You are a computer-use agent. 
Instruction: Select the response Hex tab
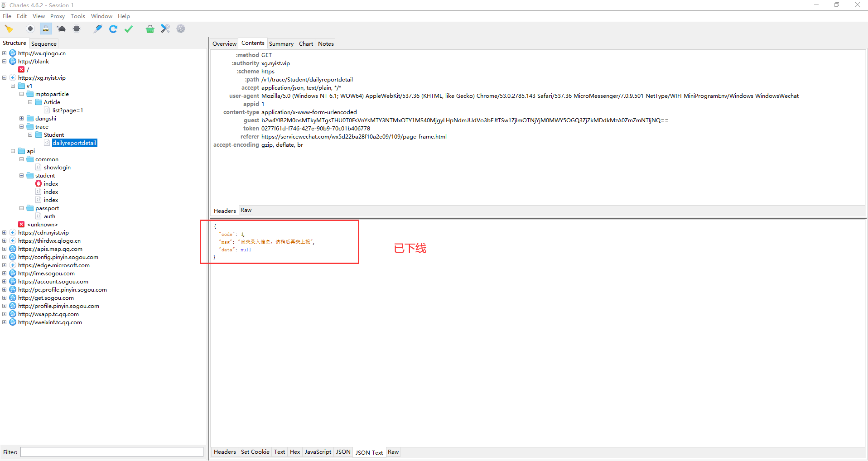point(295,452)
